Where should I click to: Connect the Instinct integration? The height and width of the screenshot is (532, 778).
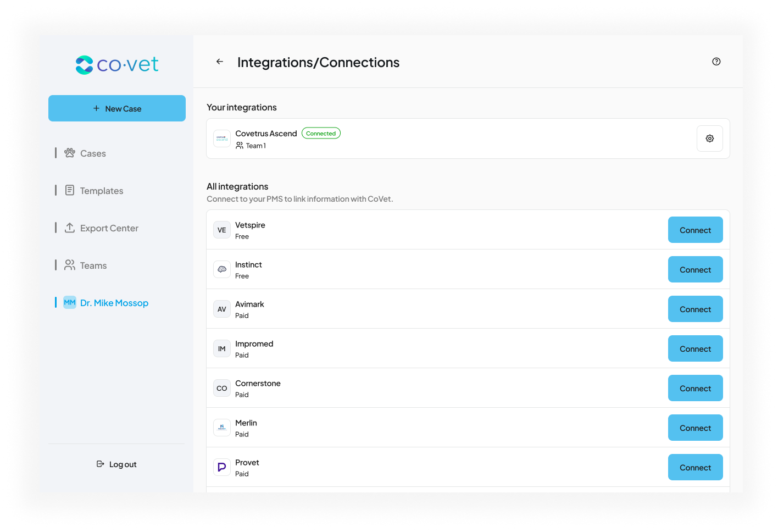[x=696, y=269]
